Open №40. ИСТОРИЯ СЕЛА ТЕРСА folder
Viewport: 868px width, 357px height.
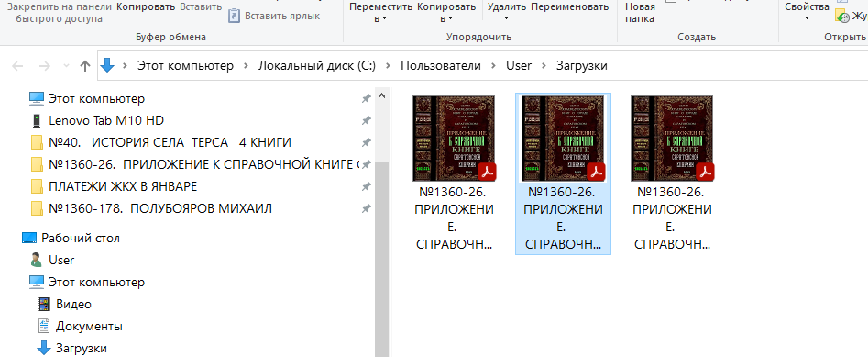coord(160,142)
